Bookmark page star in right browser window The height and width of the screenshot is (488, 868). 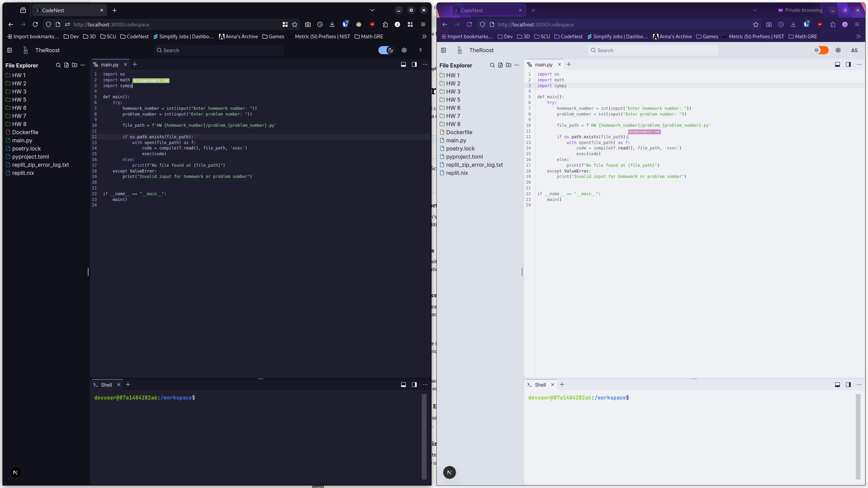pyautogui.click(x=756, y=24)
